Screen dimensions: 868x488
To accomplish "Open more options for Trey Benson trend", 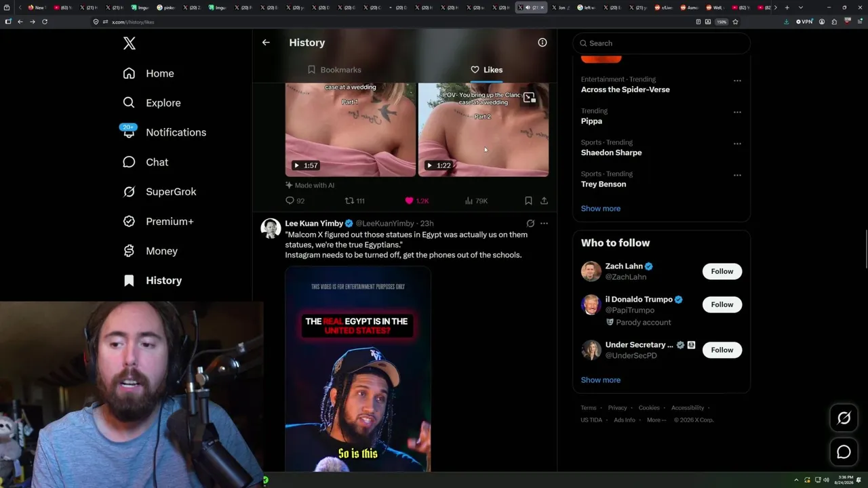I will [x=737, y=176].
